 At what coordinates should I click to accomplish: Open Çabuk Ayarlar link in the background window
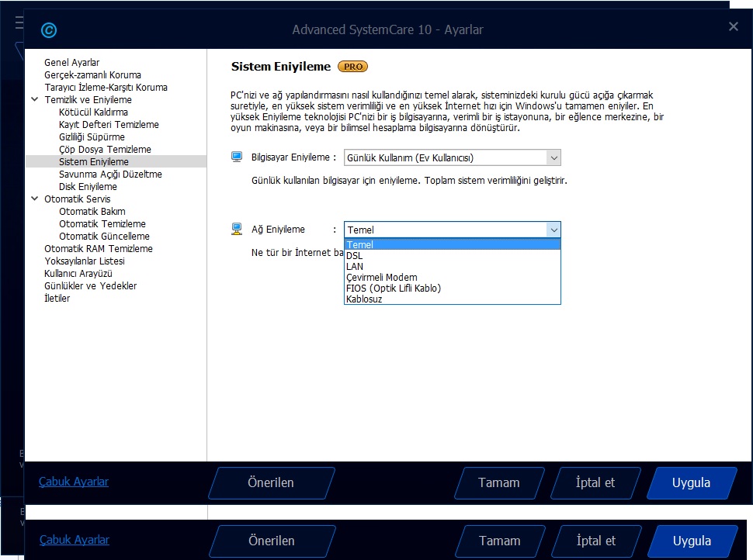[x=75, y=540]
